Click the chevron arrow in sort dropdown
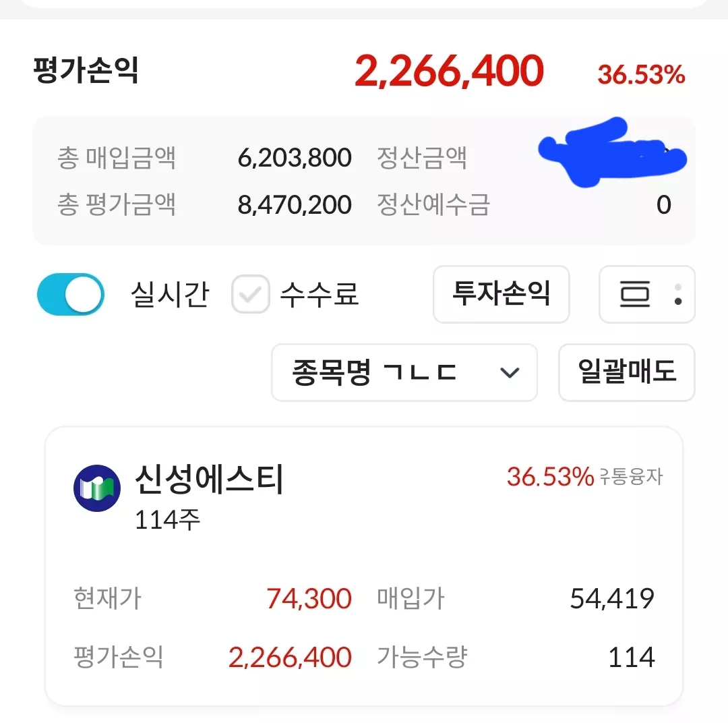This screenshot has height=723, width=728. 510,373
